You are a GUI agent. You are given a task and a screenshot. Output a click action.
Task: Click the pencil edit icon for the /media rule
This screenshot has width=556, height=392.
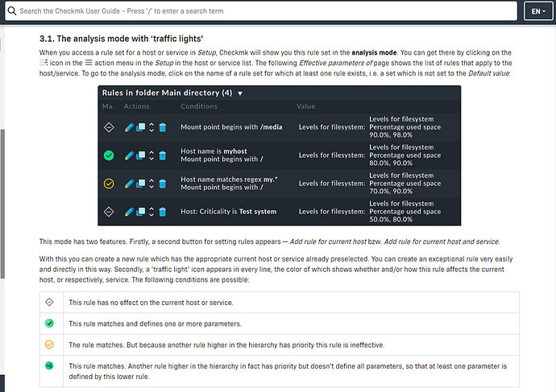coord(130,127)
